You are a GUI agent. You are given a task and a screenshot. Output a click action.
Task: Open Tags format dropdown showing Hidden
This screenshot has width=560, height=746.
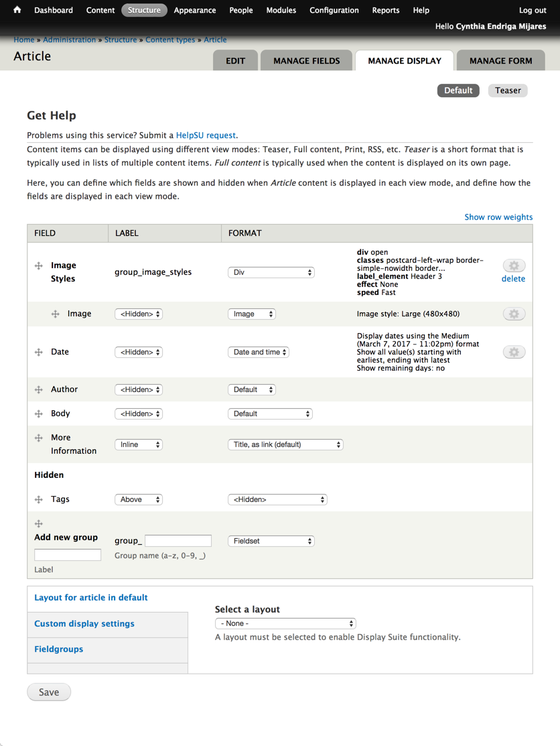coord(277,499)
